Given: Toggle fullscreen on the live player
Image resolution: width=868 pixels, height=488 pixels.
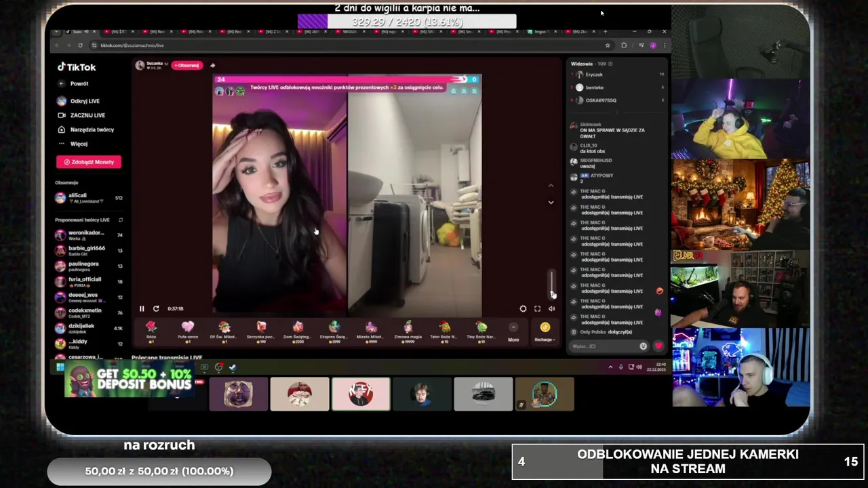Looking at the screenshot, I should click(x=537, y=308).
